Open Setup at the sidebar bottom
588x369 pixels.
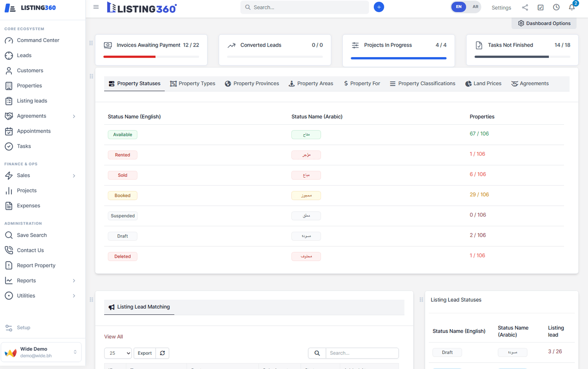tap(24, 327)
